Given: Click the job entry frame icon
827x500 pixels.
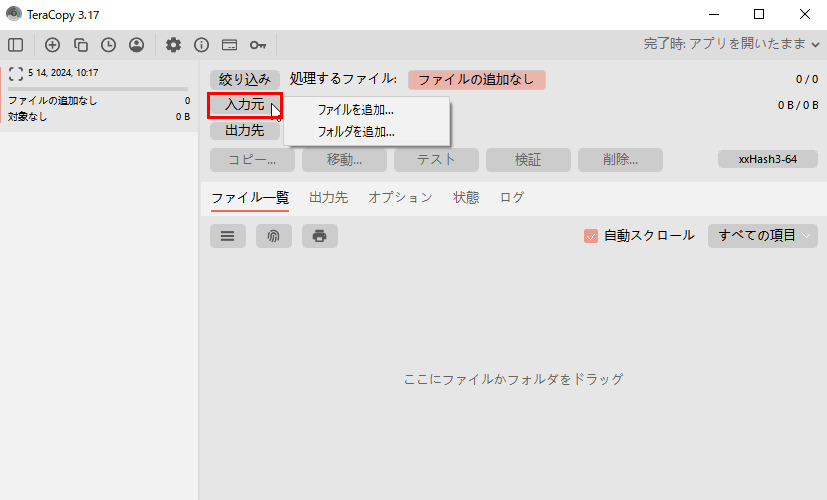Looking at the screenshot, I should tap(16, 74).
